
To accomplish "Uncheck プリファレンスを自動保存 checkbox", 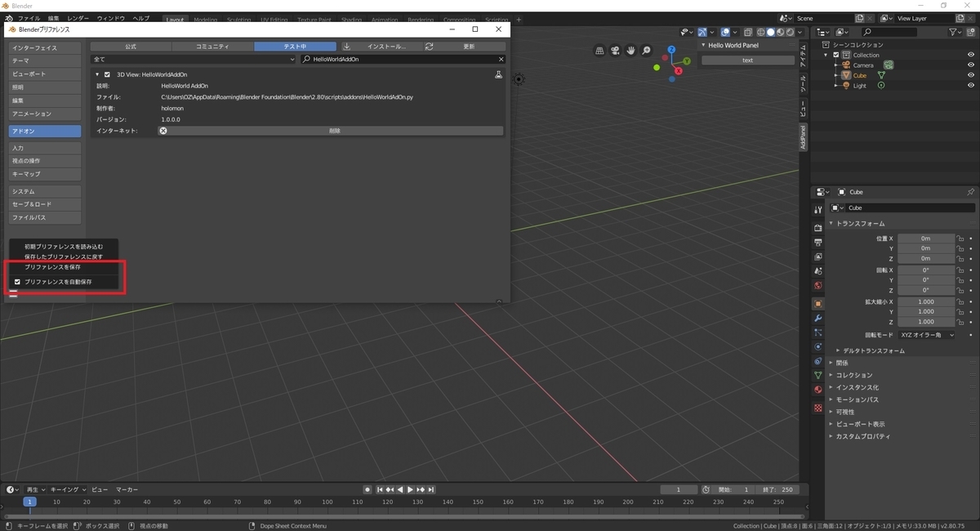I will tap(17, 282).
